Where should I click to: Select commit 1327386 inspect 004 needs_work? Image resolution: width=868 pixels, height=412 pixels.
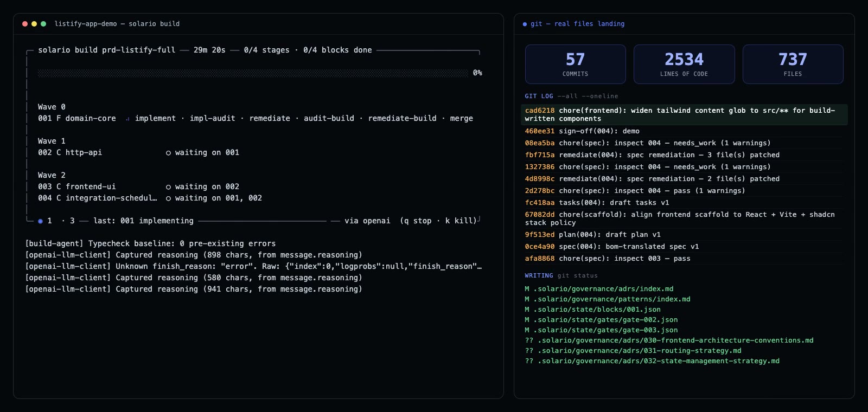[684, 167]
